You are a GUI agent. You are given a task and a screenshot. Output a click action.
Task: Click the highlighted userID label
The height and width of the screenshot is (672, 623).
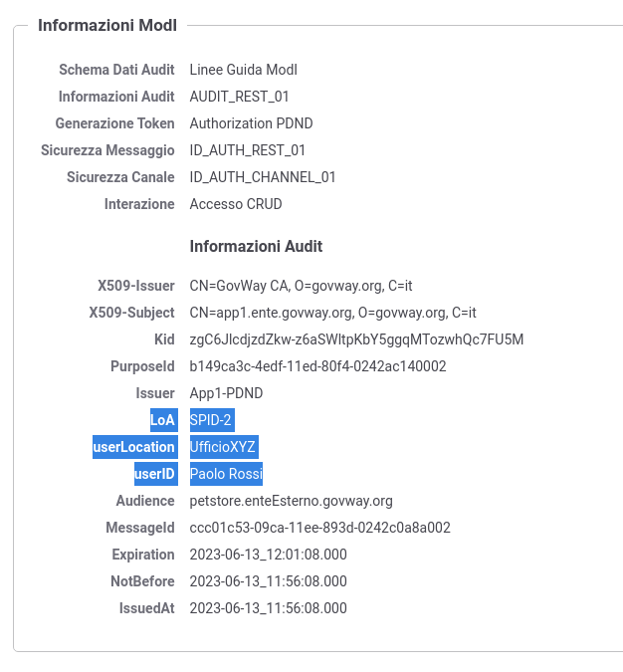(x=156, y=474)
